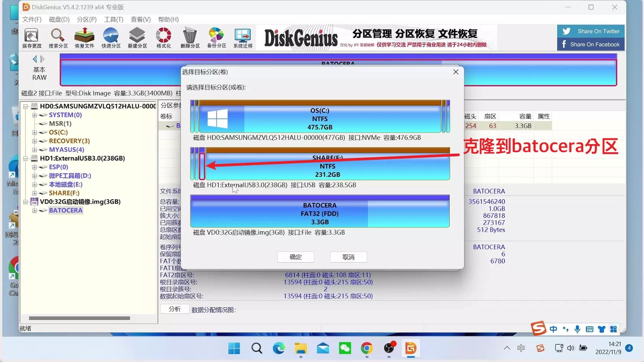Open the 磁盘 (Disk) menu
The width and height of the screenshot is (644, 362).
click(58, 19)
